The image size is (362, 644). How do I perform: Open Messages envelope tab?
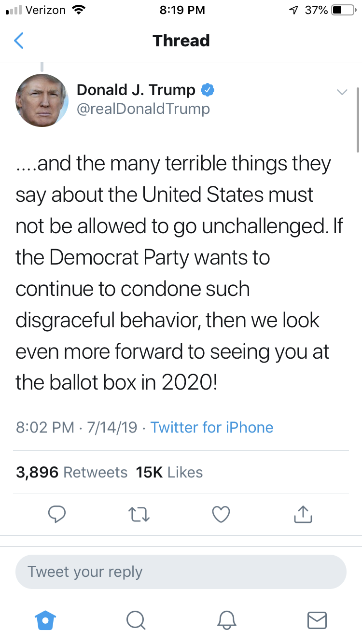coord(317,619)
